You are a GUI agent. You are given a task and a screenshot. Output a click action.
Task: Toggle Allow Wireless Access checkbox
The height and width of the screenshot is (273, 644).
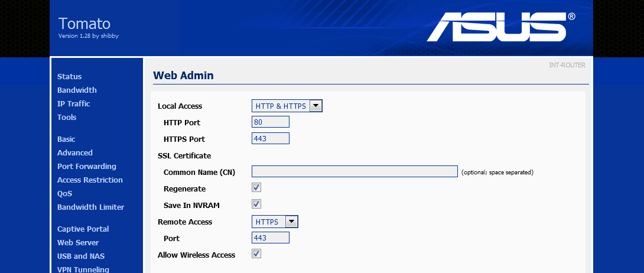point(256,253)
